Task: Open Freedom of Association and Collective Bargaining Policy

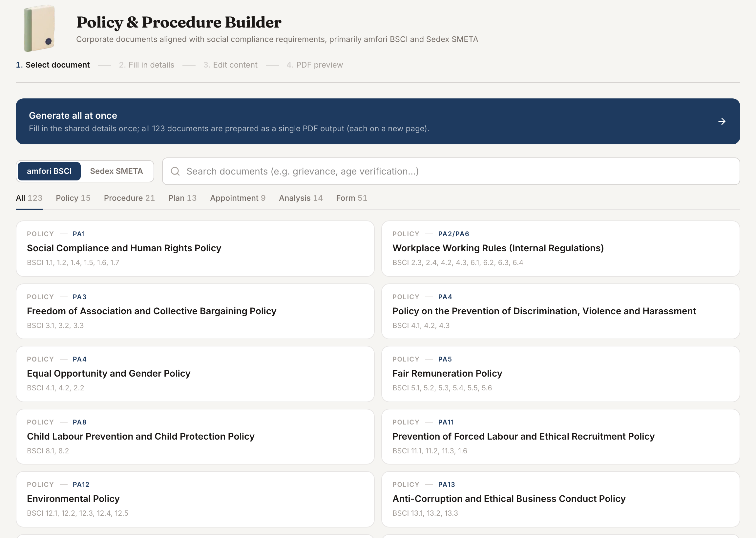Action: 195,311
